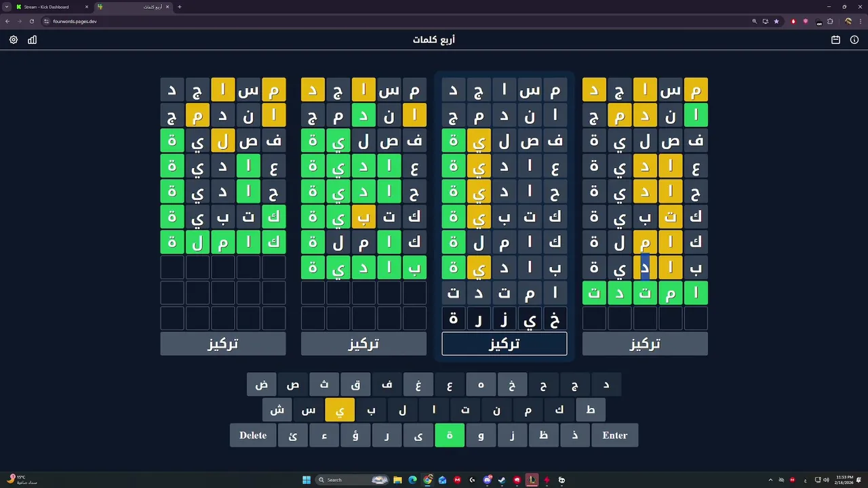Click the highlighted تركيز focus button
The image size is (868, 488).
point(505,344)
